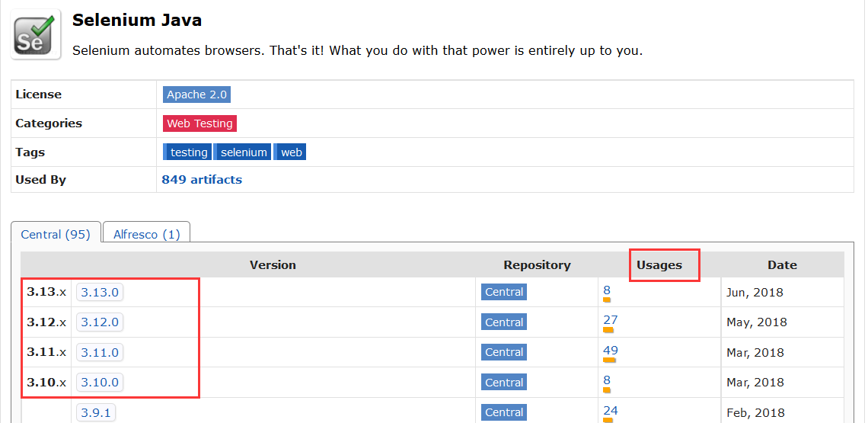Open usages count 8 for 3.10.0
Image resolution: width=868 pixels, height=423 pixels.
click(607, 380)
